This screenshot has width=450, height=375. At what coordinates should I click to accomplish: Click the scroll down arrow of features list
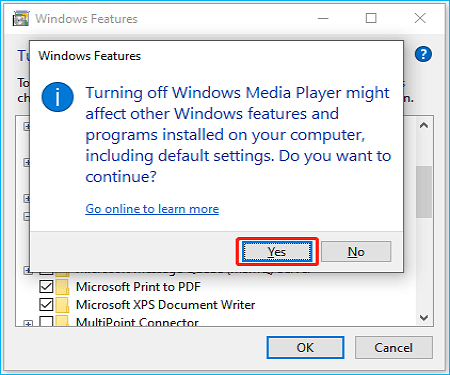coord(424,318)
